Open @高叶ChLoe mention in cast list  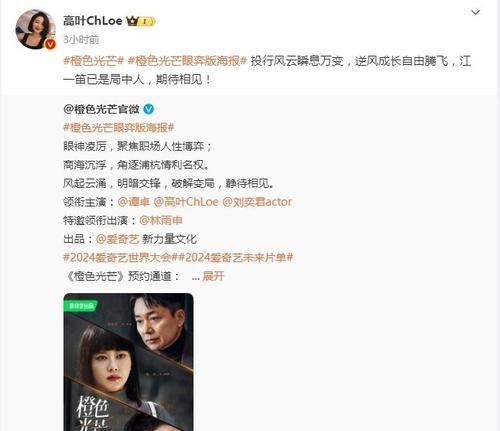pyautogui.click(x=186, y=202)
